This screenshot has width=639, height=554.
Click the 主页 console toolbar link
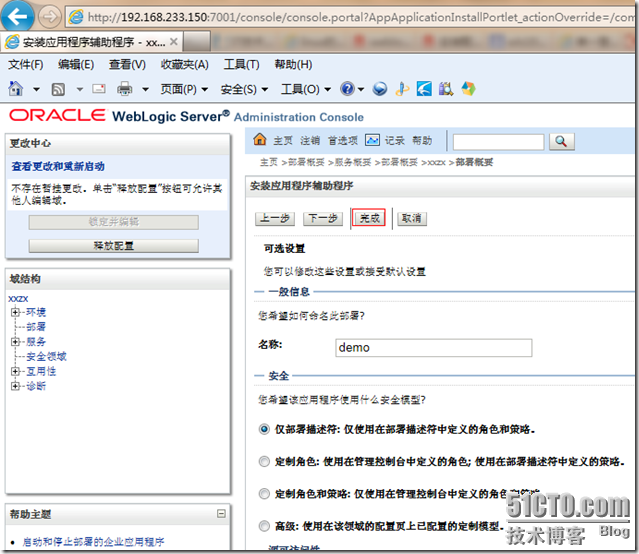point(283,141)
